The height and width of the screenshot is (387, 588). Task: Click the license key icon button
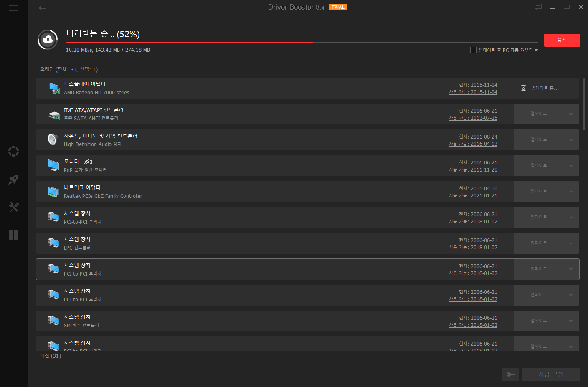pos(511,374)
